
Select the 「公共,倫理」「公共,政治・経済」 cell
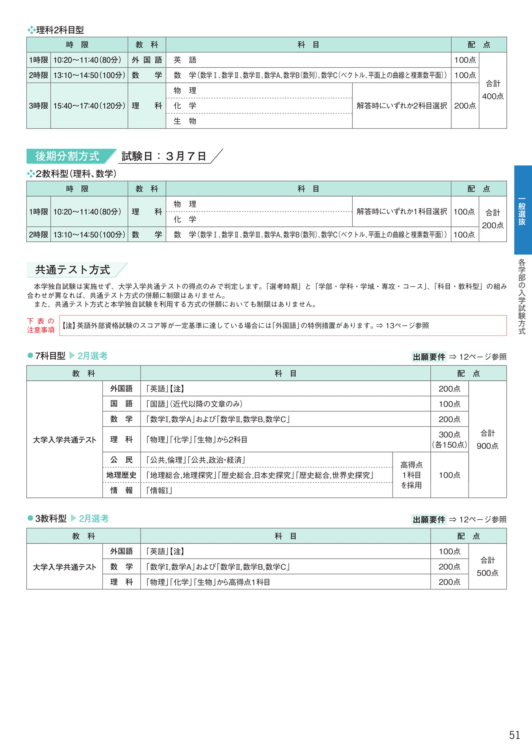click(x=267, y=460)
